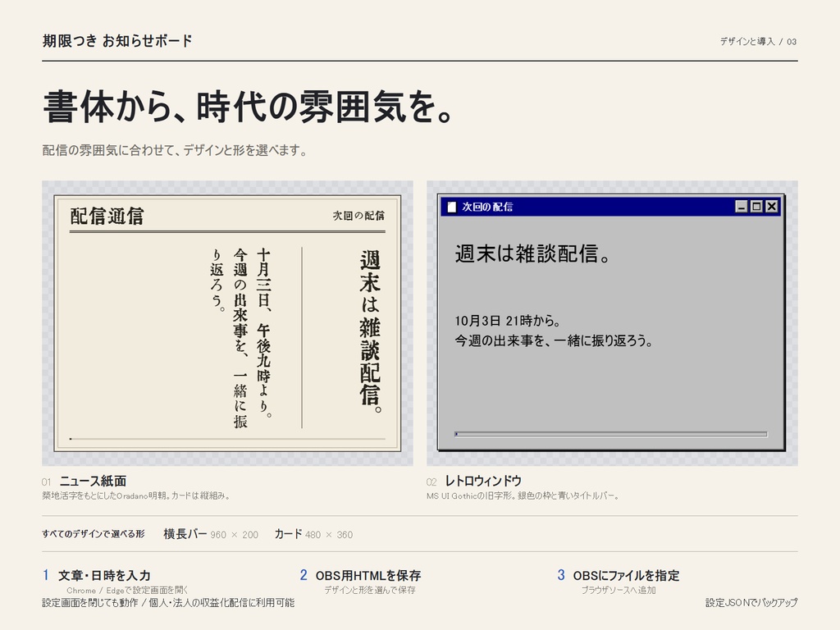
Task: Choose the 横長バー 960 × 200 shape
Action: 211,534
